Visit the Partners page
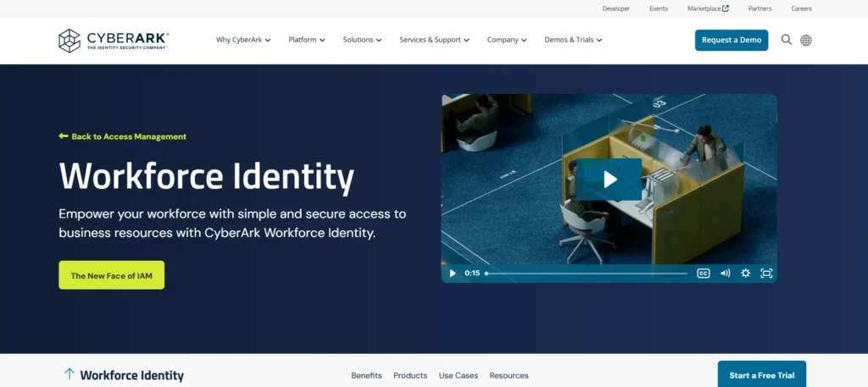Screen dimensions: 868x387 [759, 8]
